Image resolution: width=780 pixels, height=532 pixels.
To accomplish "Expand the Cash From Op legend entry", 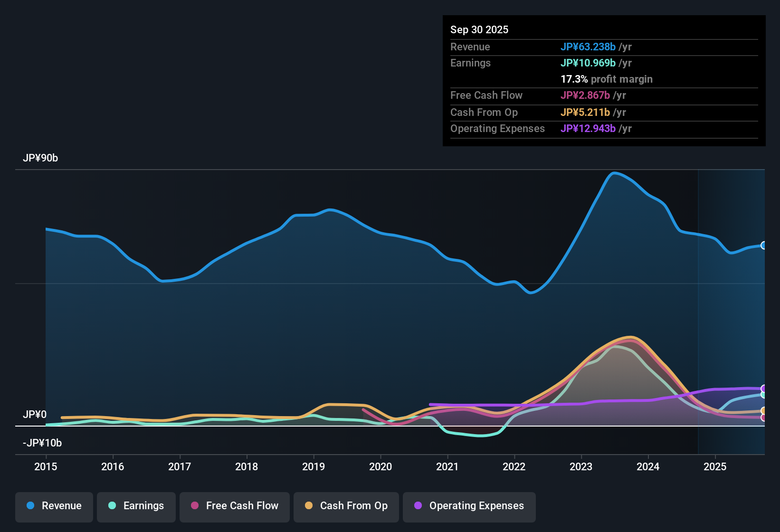I will tap(346, 507).
